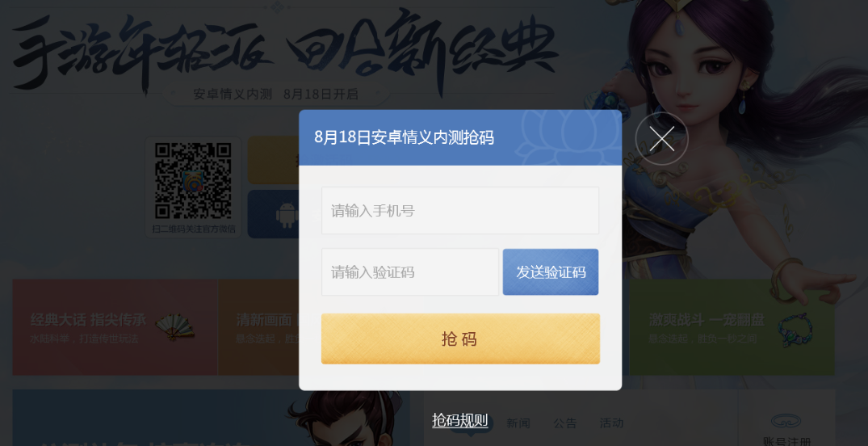Click the folding fan icon
The width and height of the screenshot is (868, 446).
click(174, 326)
